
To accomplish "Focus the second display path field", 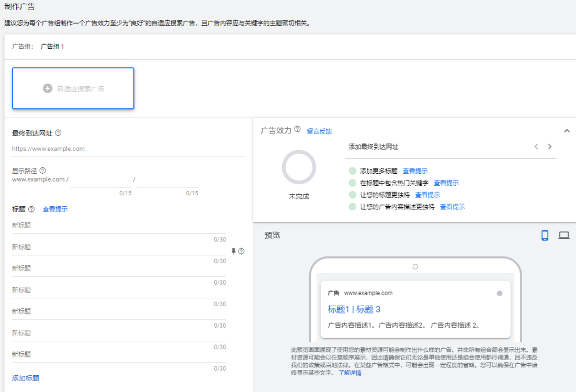I will (x=168, y=180).
